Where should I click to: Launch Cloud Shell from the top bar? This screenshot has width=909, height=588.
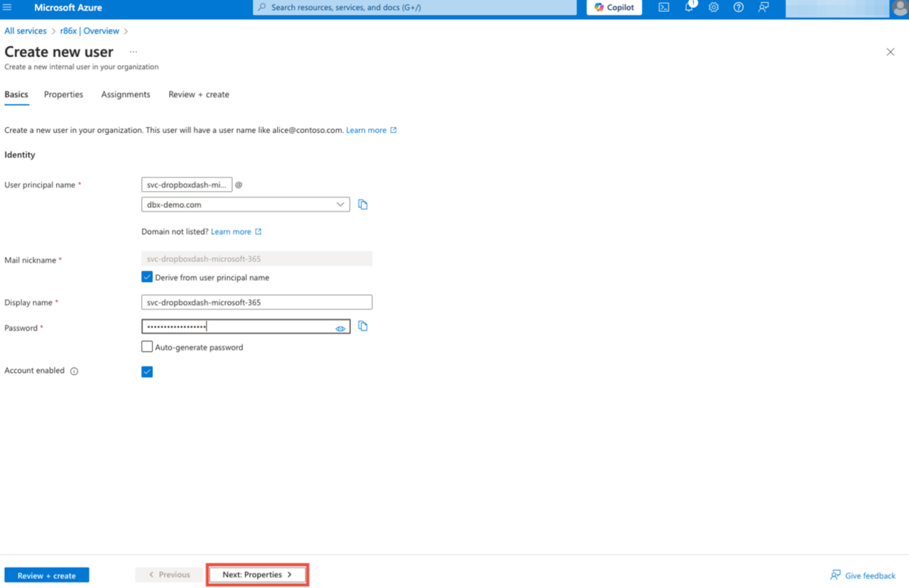click(663, 7)
